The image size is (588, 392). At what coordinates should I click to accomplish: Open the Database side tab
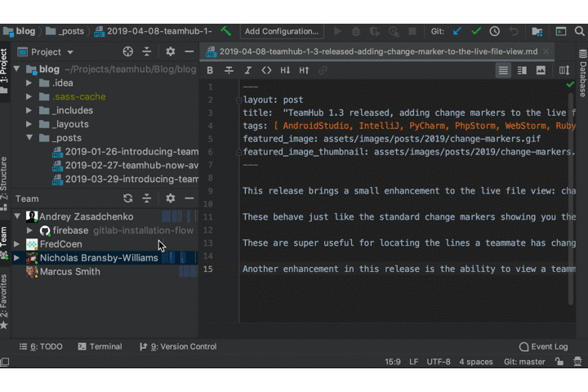click(x=582, y=73)
